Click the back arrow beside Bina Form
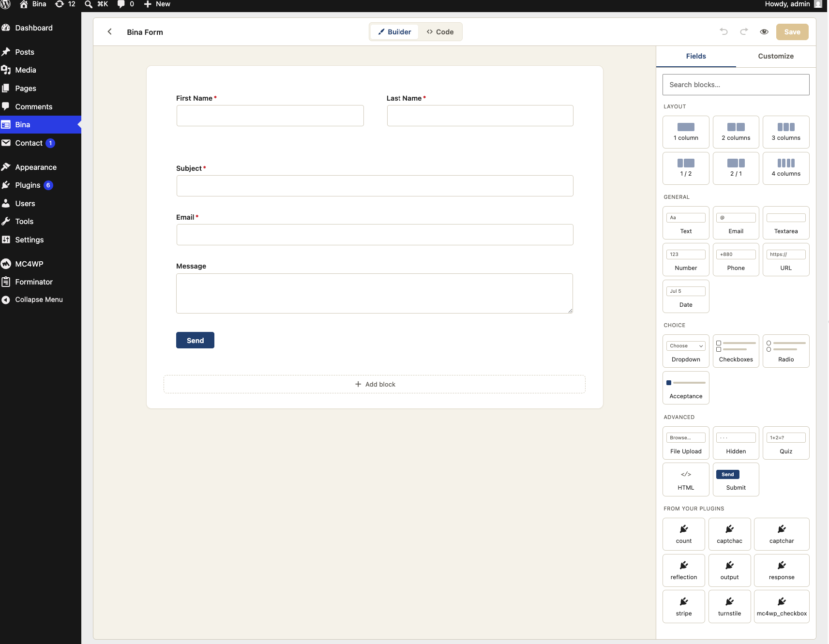This screenshot has height=644, width=829. (110, 32)
